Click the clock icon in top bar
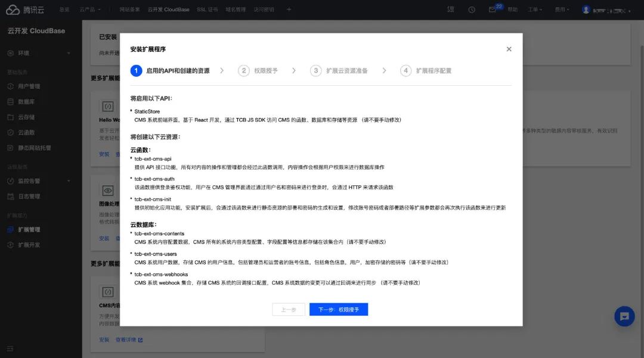 coord(472,10)
